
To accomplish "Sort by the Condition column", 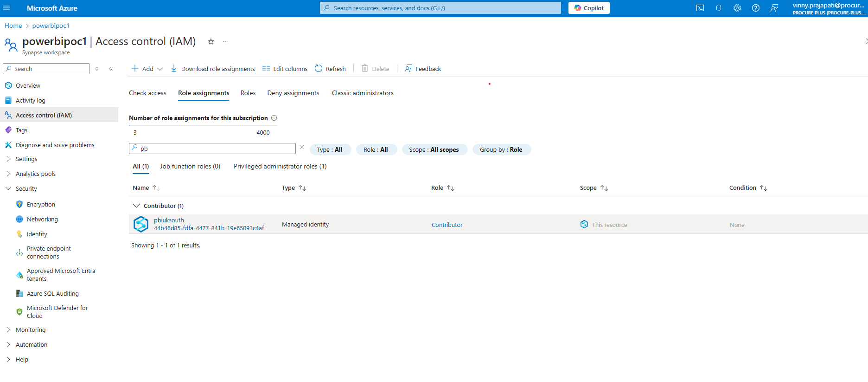I will (748, 188).
